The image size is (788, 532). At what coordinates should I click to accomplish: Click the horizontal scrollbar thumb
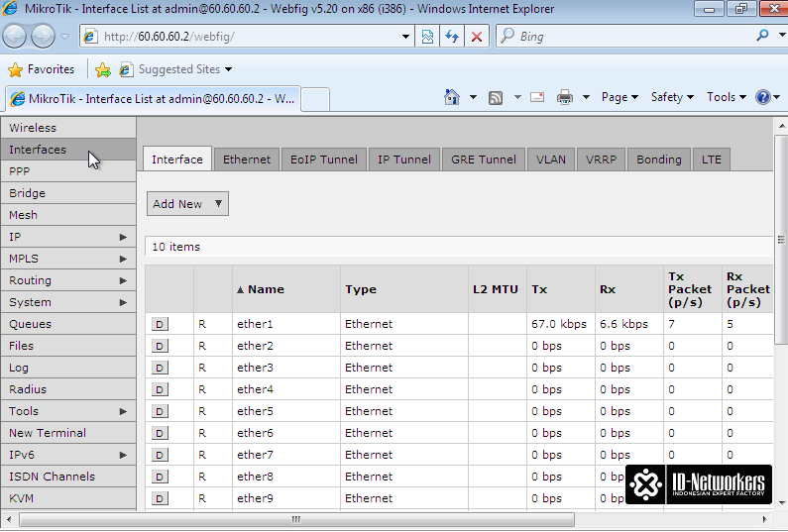296,519
